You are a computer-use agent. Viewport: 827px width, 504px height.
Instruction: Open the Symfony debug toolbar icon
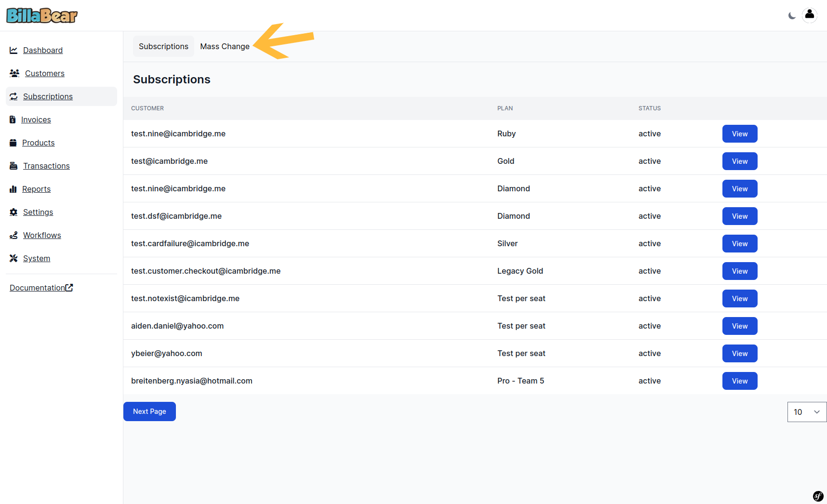[818, 496]
